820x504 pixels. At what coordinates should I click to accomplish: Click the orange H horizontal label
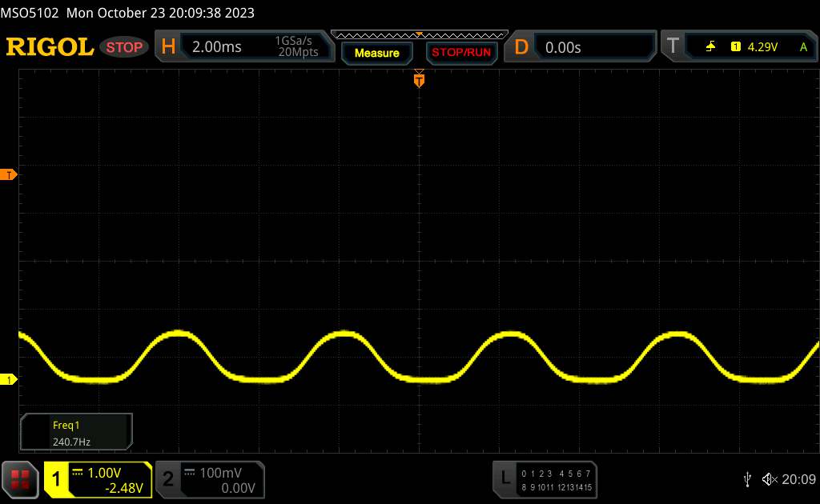[168, 47]
